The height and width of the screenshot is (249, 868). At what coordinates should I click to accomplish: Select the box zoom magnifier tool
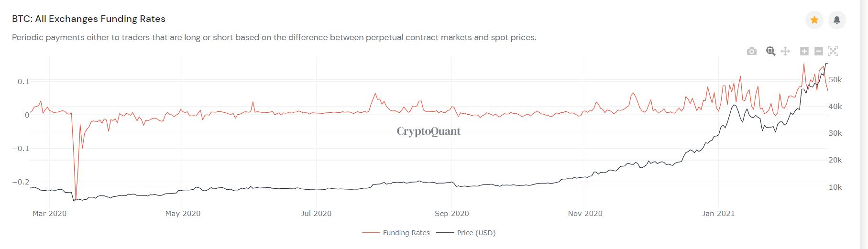[770, 51]
